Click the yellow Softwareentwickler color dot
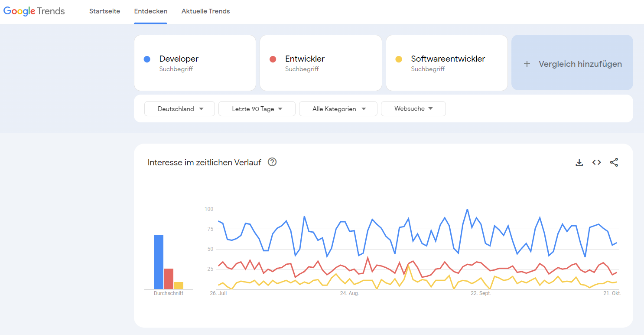644x335 pixels. click(x=399, y=59)
